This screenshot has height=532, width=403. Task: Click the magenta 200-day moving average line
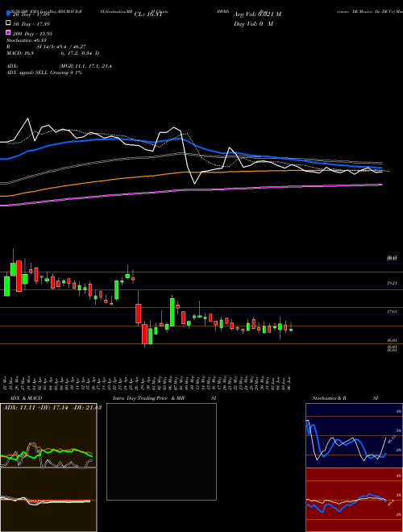(x=190, y=190)
